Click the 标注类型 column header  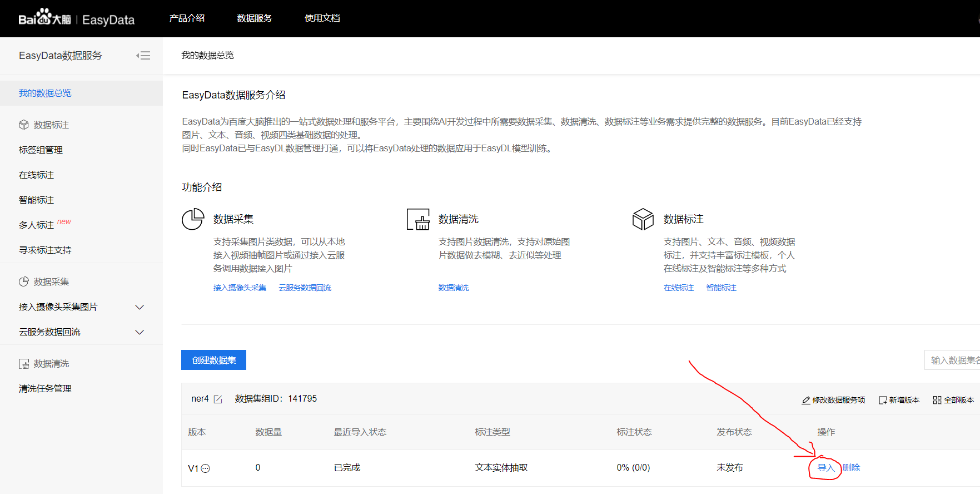click(493, 432)
